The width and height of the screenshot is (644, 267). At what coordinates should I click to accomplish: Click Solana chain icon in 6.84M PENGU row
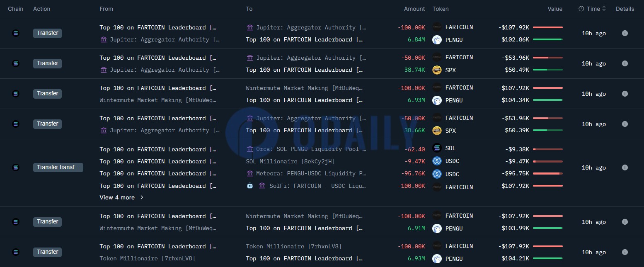click(16, 33)
